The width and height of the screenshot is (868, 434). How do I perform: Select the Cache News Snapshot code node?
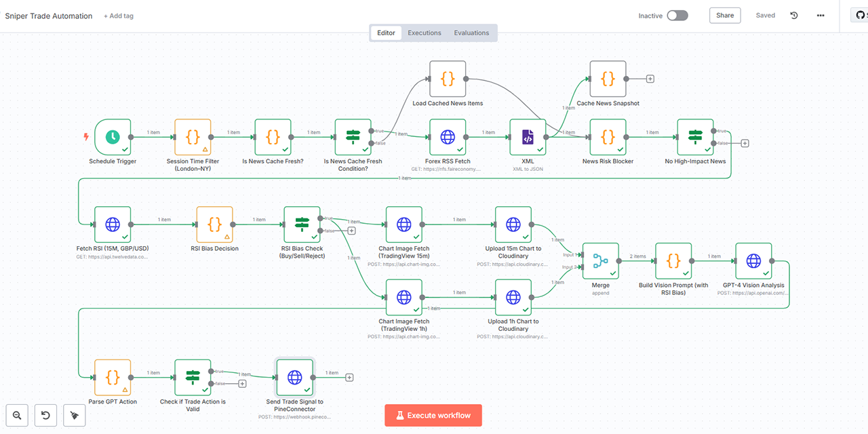[607, 79]
